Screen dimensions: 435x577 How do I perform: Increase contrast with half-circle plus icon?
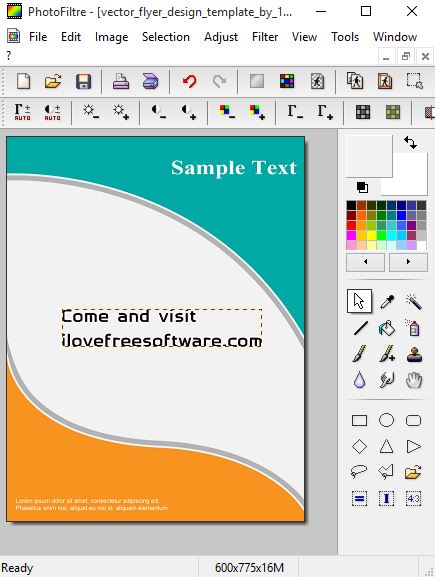pos(188,111)
